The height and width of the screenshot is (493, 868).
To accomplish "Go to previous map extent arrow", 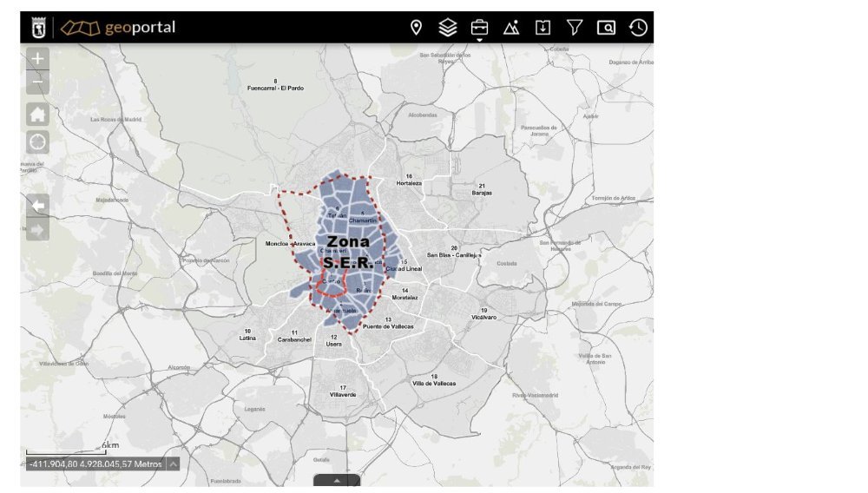I will (37, 206).
